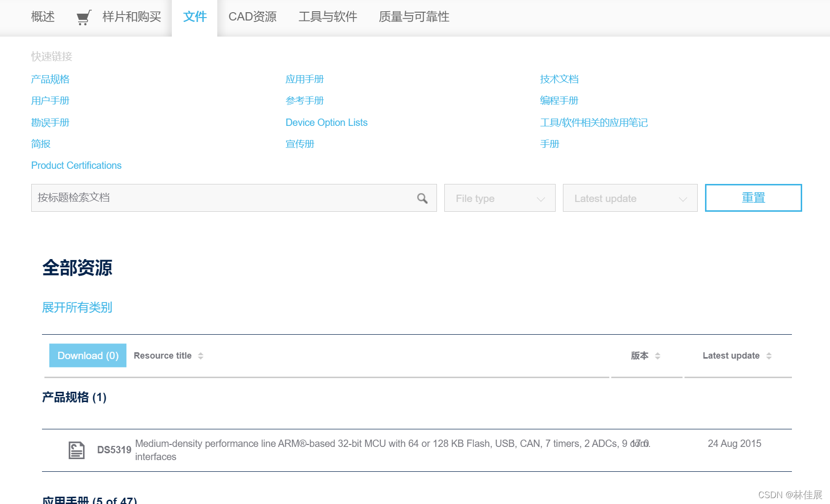Open the 技术文档 quick link
830x504 pixels.
click(559, 79)
